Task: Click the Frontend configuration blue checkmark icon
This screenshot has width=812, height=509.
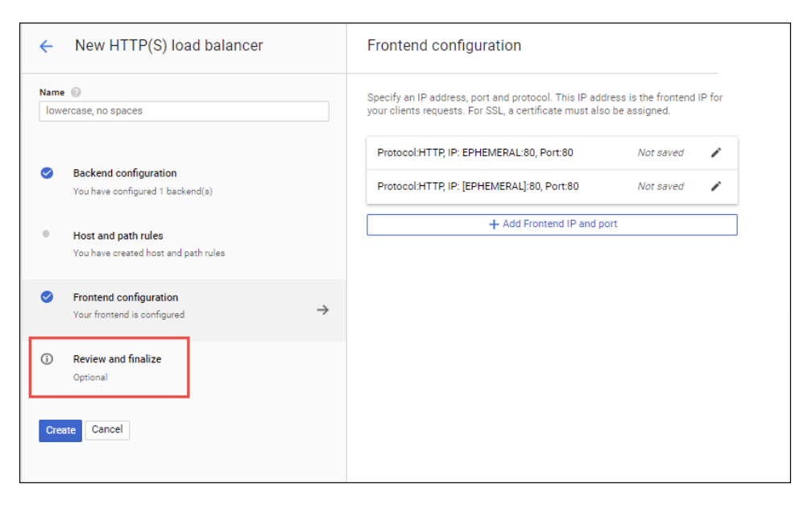Action: (x=47, y=297)
